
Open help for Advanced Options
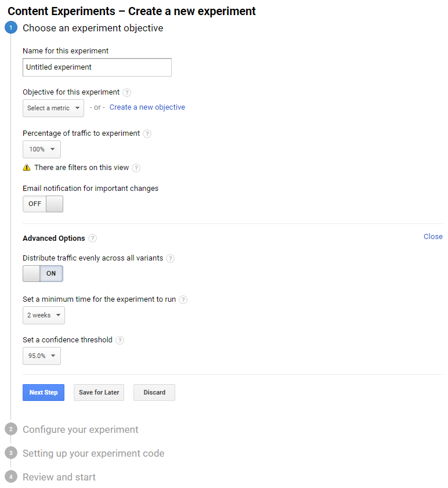(92, 238)
